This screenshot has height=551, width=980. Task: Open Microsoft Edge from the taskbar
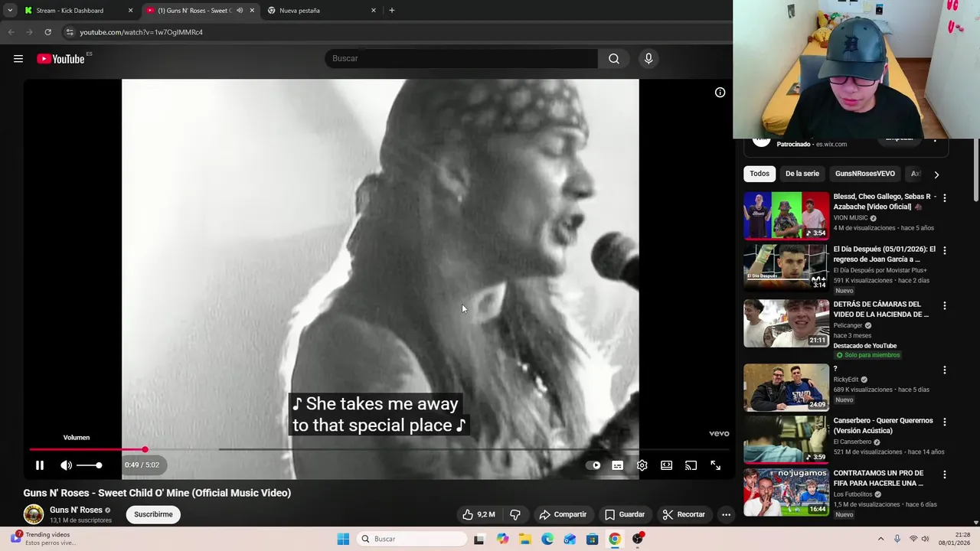pyautogui.click(x=547, y=539)
